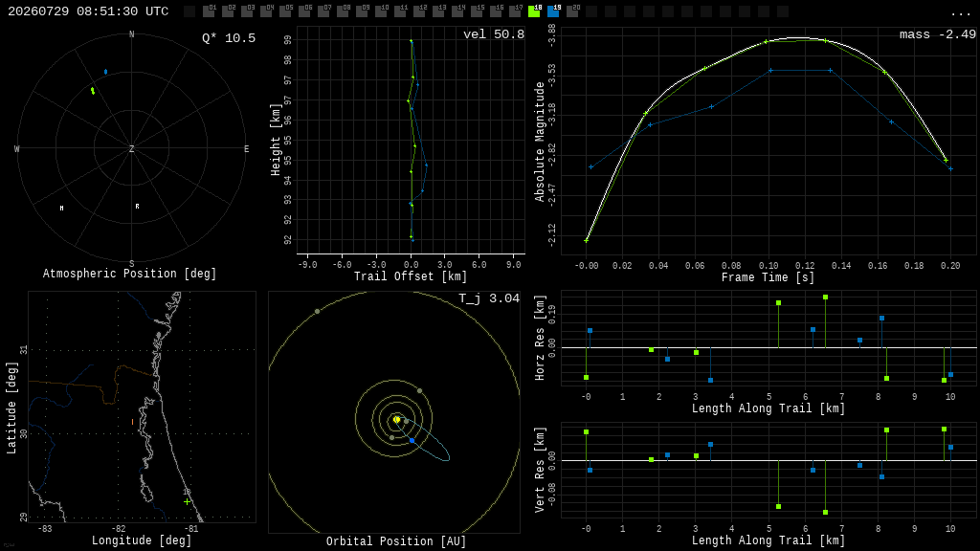Click the yellow Sun at orbit center
Screen dimensions: 980x551
396,420
